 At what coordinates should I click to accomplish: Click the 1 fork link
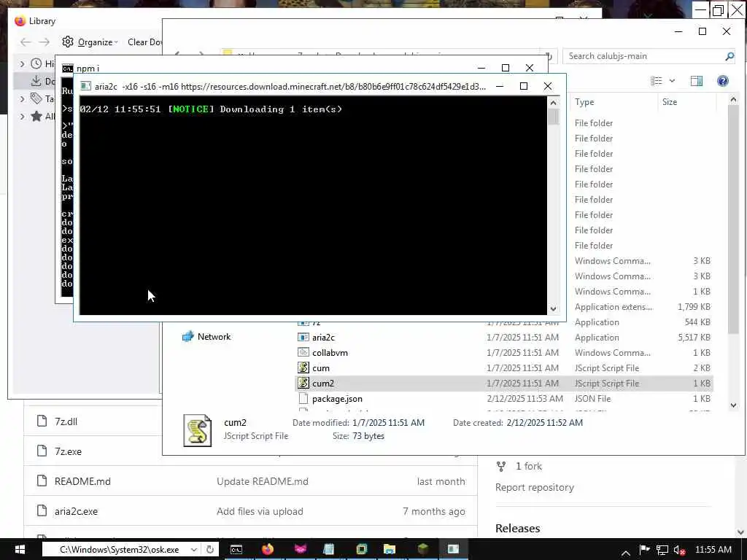click(528, 466)
